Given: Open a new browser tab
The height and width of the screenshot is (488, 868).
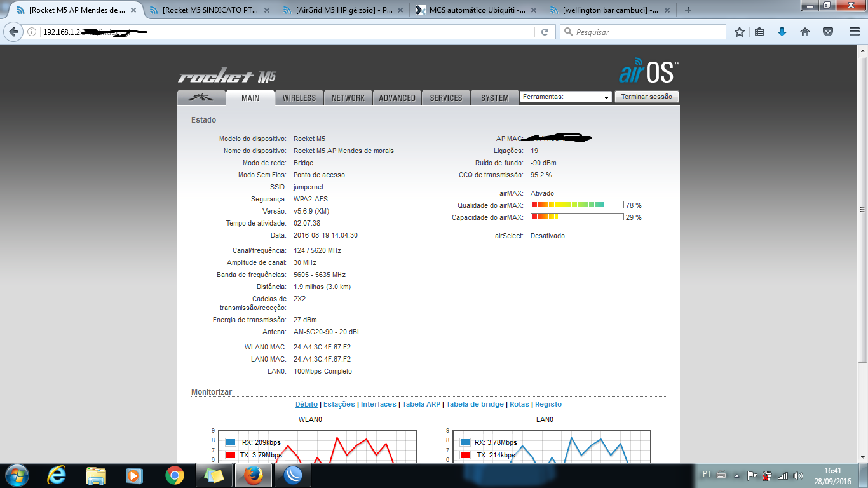Looking at the screenshot, I should tap(688, 10).
